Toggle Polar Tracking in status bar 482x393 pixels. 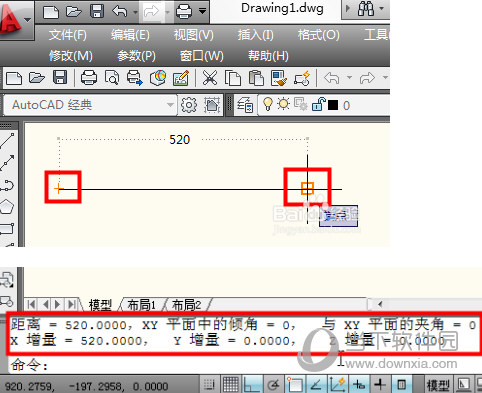pyautogui.click(x=273, y=385)
